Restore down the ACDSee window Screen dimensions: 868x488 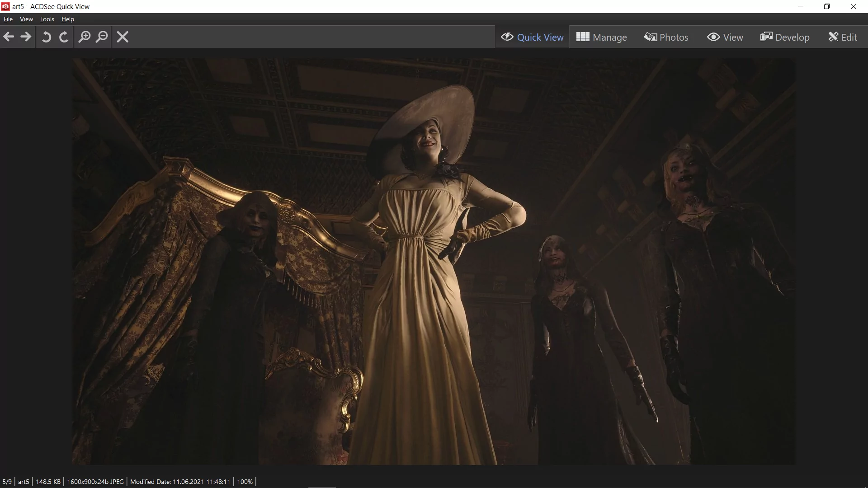pos(827,6)
